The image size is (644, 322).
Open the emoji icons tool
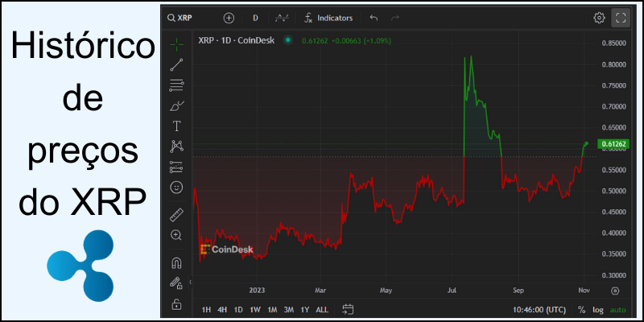[176, 188]
